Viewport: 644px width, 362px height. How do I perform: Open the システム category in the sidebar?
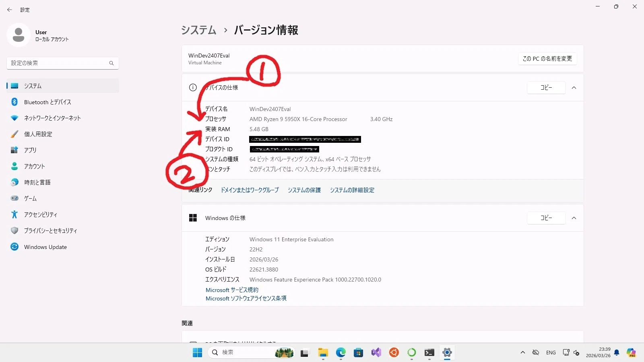[x=63, y=86]
